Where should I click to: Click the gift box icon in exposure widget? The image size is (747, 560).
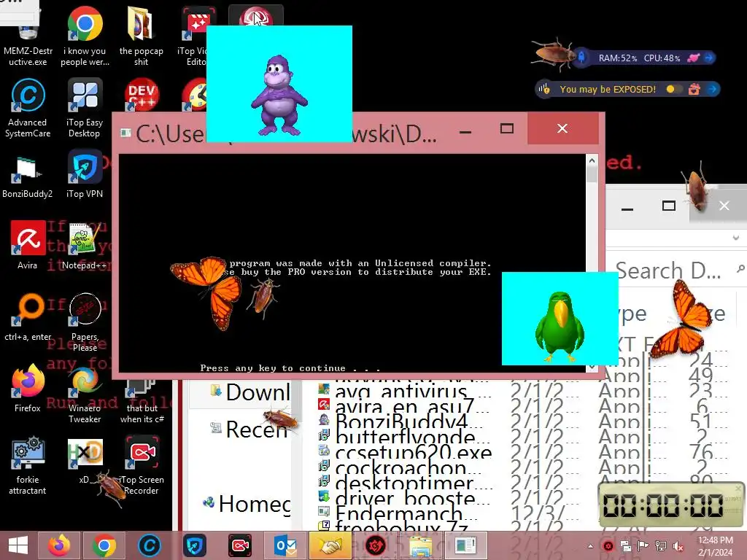pyautogui.click(x=694, y=89)
